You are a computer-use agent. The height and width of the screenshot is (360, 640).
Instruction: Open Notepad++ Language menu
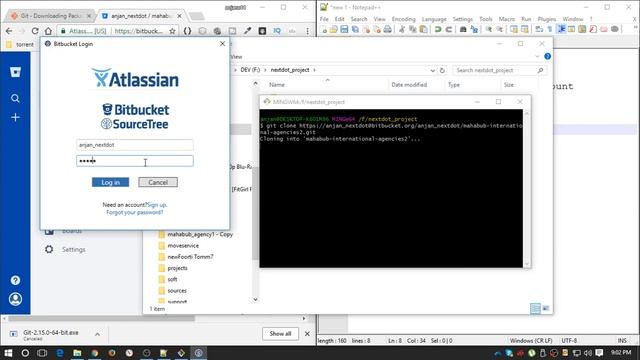pos(434,19)
